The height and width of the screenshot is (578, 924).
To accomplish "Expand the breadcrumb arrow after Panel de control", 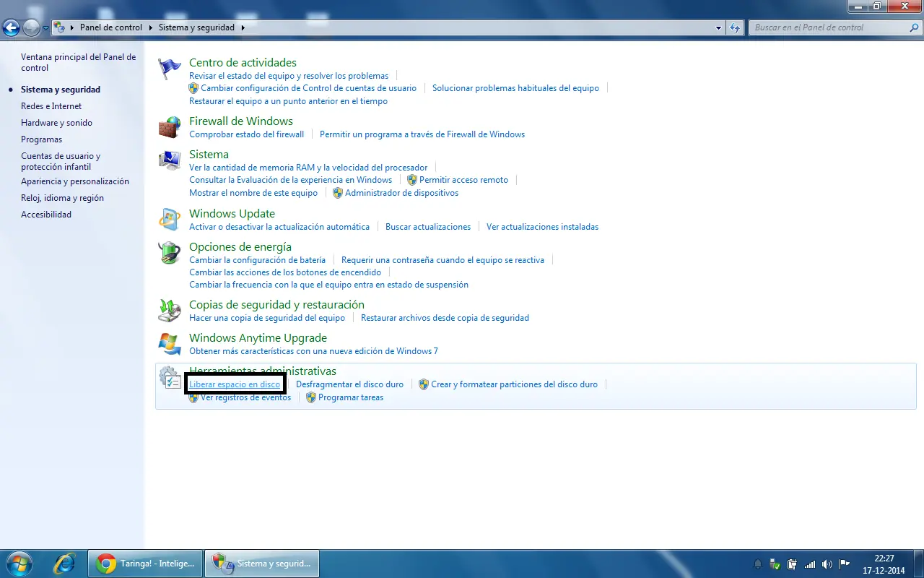I will coord(152,27).
